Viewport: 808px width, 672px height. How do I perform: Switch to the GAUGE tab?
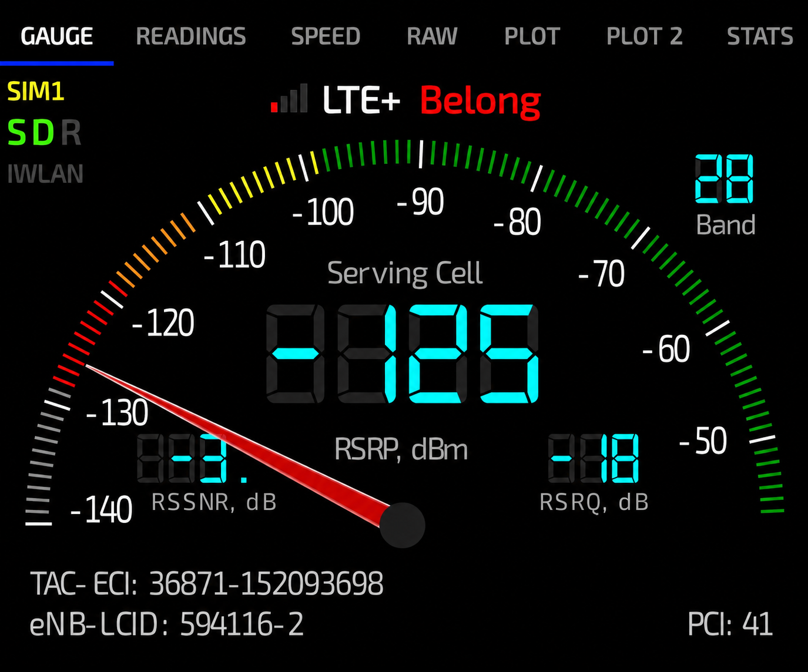[57, 36]
